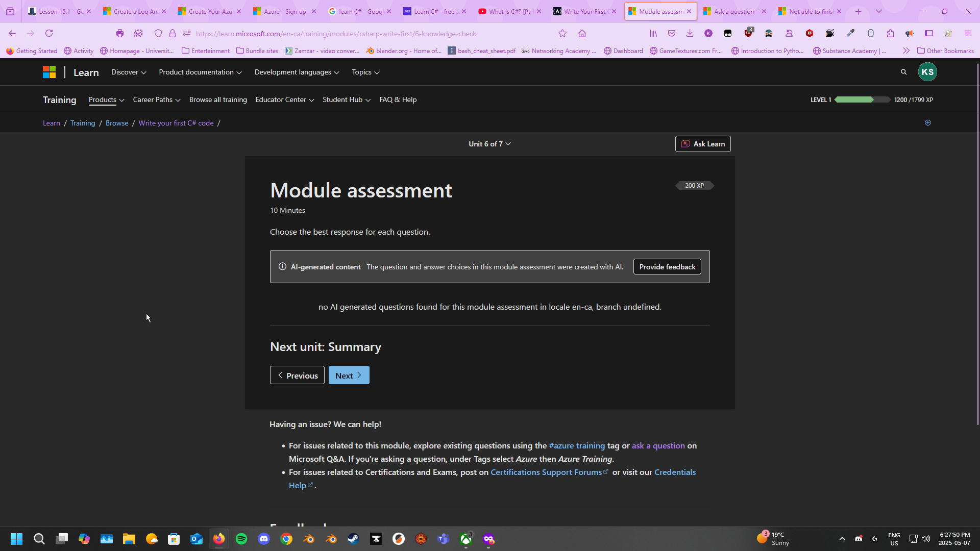This screenshot has height=551, width=980.
Task: Open Spotify from the taskbar
Action: click(x=241, y=539)
